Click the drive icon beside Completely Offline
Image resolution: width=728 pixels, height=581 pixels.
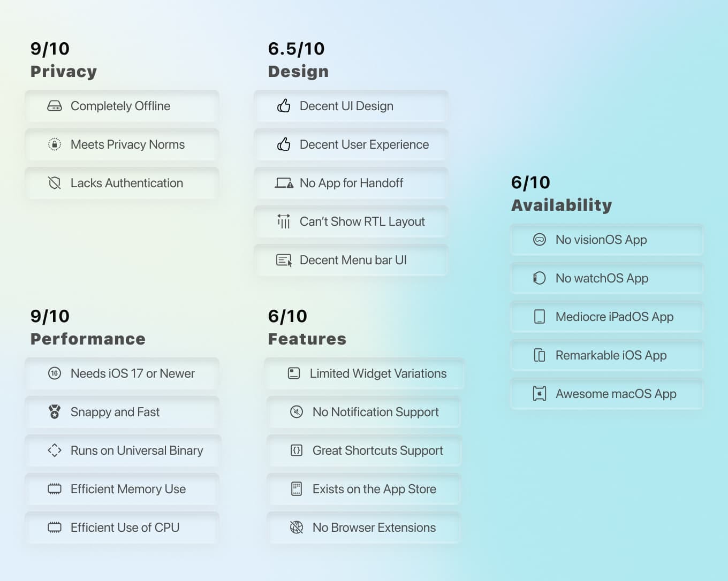55,106
